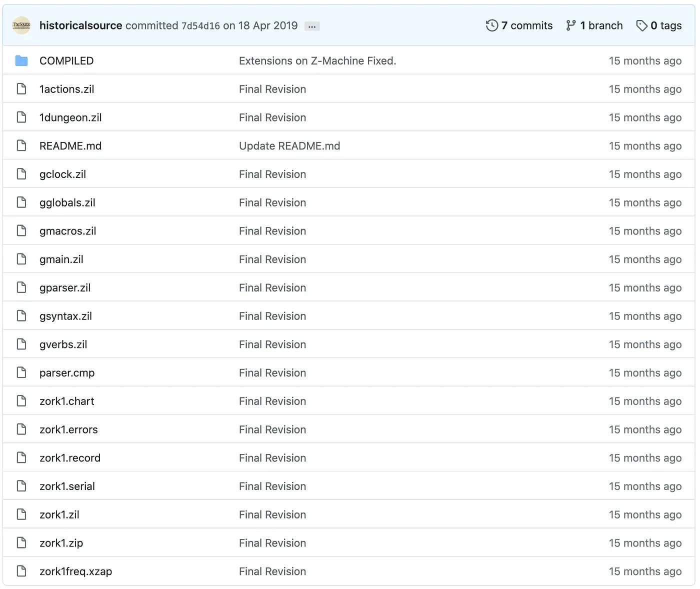Open the zork1.chart file
Viewport: 700px width, 589px height.
[x=67, y=401]
